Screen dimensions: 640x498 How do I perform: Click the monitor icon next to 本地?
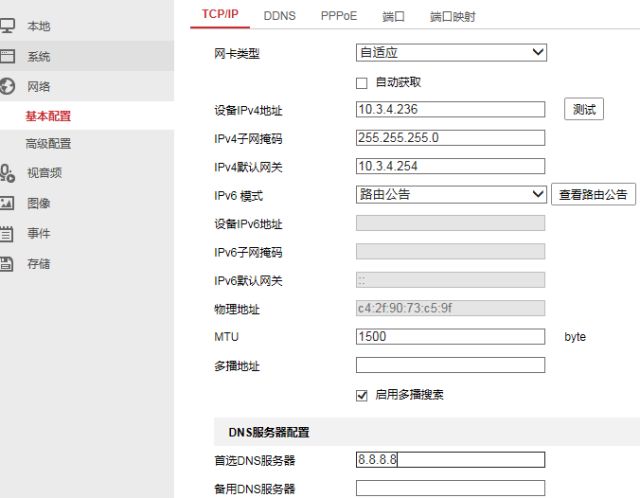[x=6, y=25]
